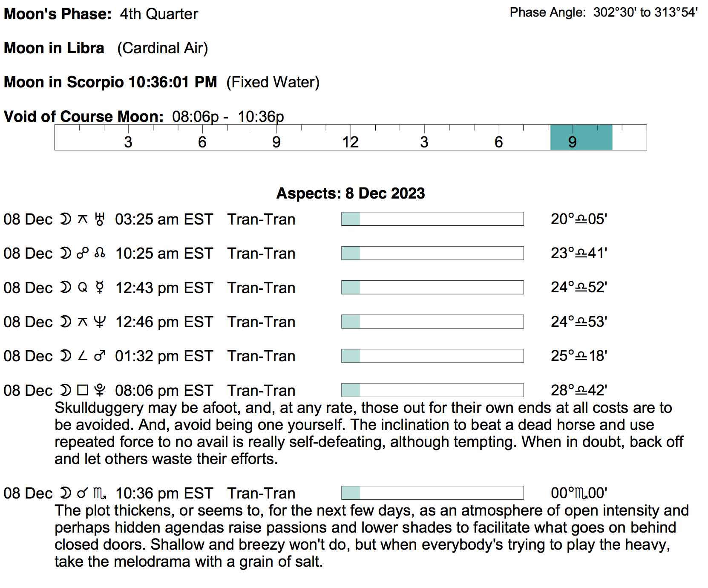Click the "Void of Course Moon" label

83,116
